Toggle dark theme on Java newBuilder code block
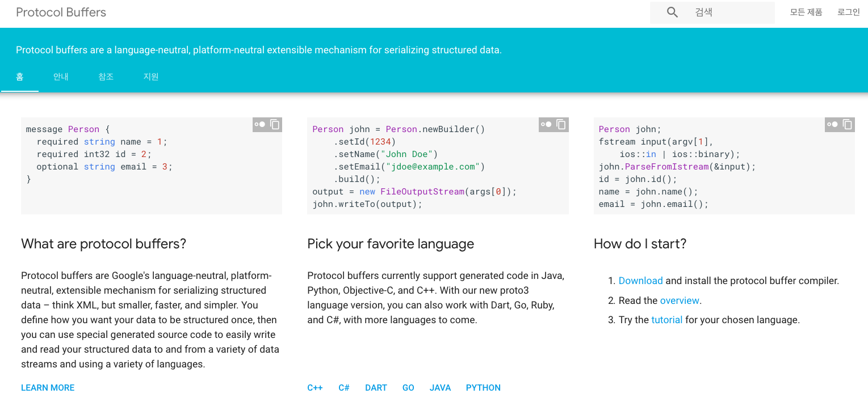Viewport: 868px width, 402px height. tap(546, 124)
